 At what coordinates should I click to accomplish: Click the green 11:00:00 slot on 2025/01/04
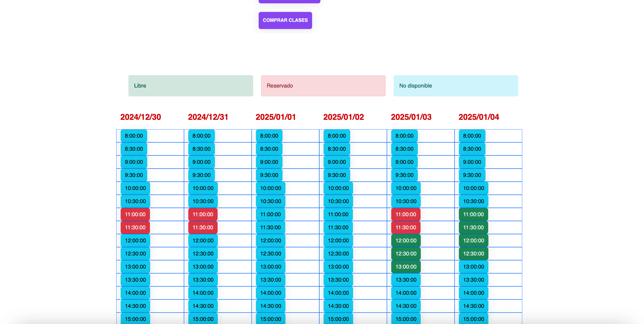point(473,214)
